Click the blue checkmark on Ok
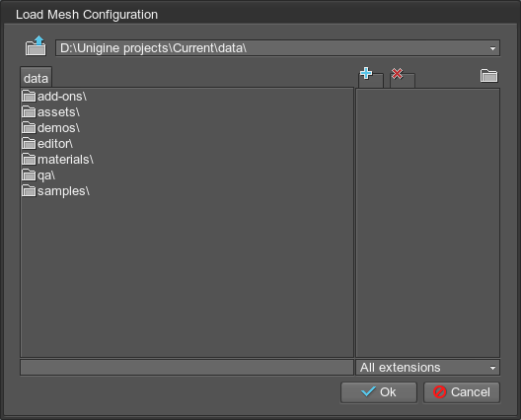The width and height of the screenshot is (521, 420). pos(368,391)
